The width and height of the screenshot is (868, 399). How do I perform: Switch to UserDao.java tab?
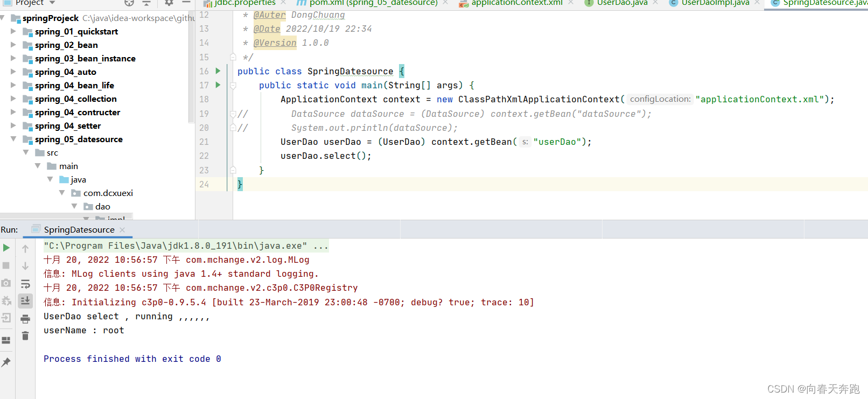pyautogui.click(x=622, y=3)
